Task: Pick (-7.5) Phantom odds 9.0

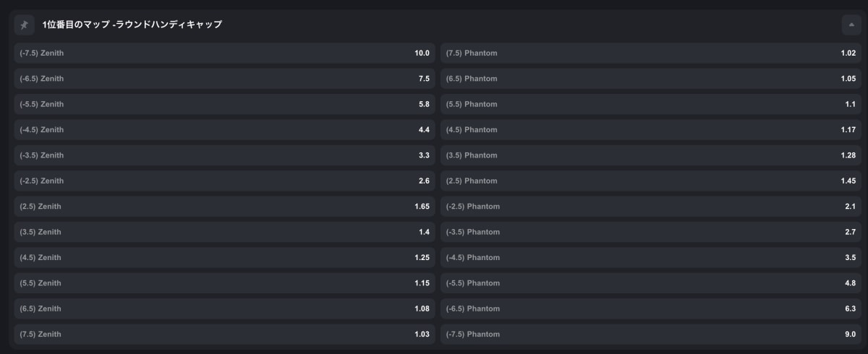Action: tap(651, 334)
